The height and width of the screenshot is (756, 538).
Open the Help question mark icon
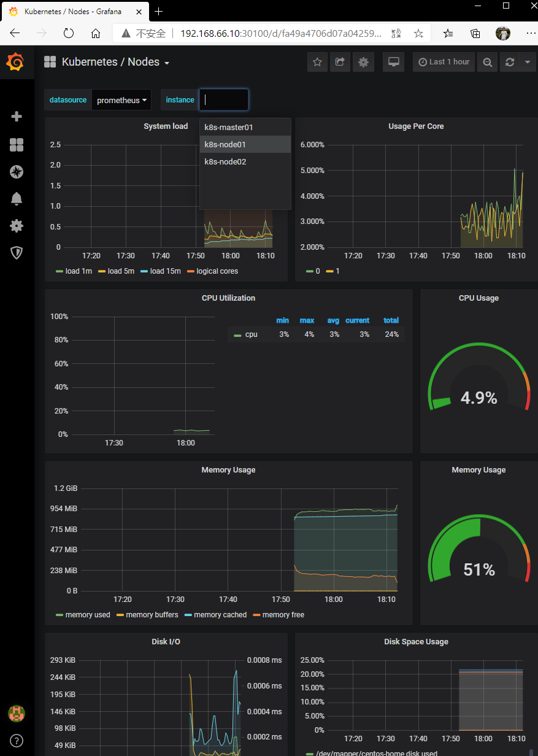[x=17, y=741]
